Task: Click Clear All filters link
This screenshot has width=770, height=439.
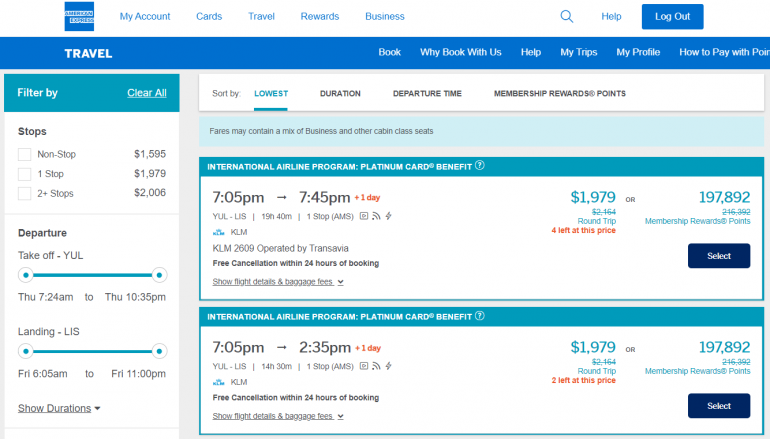Action: (x=146, y=93)
